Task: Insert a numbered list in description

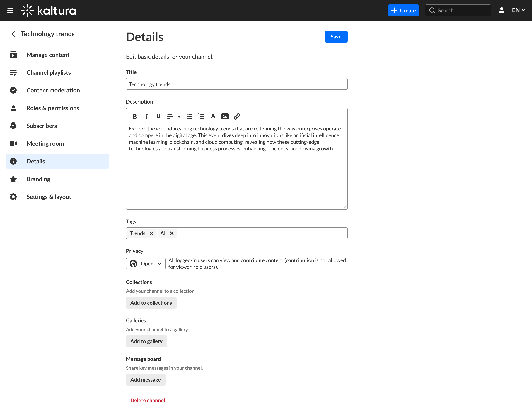Action: click(201, 116)
